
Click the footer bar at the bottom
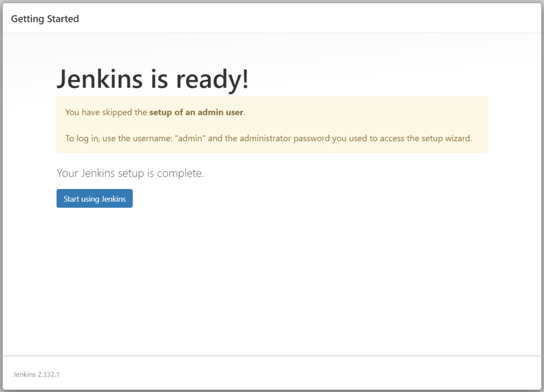[x=271, y=374]
